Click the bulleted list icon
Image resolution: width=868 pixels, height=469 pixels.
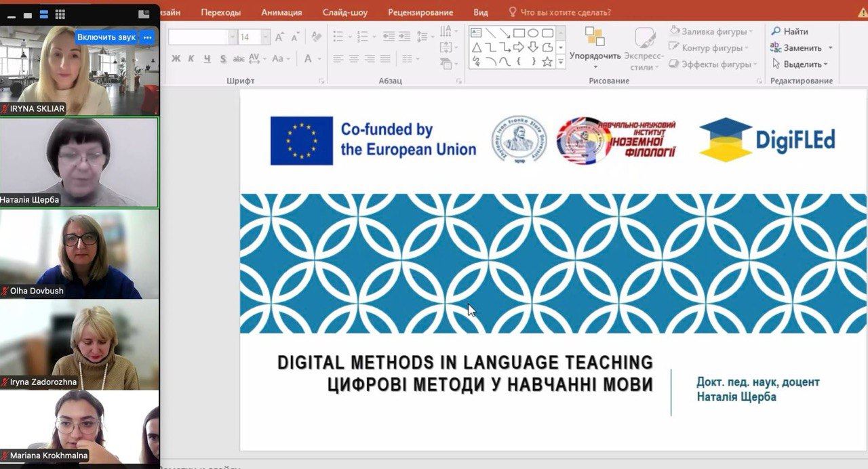[338, 37]
